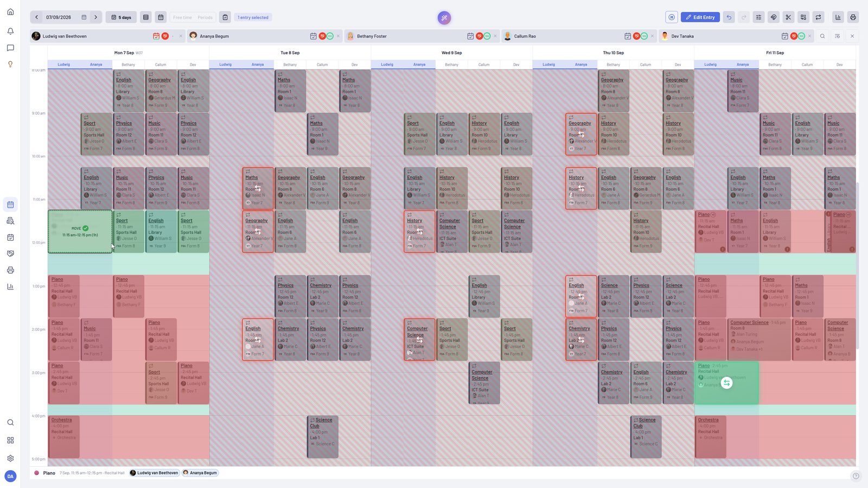Click the search icon beside Dev Tanaka
This screenshot has height=488, width=868.
822,36
